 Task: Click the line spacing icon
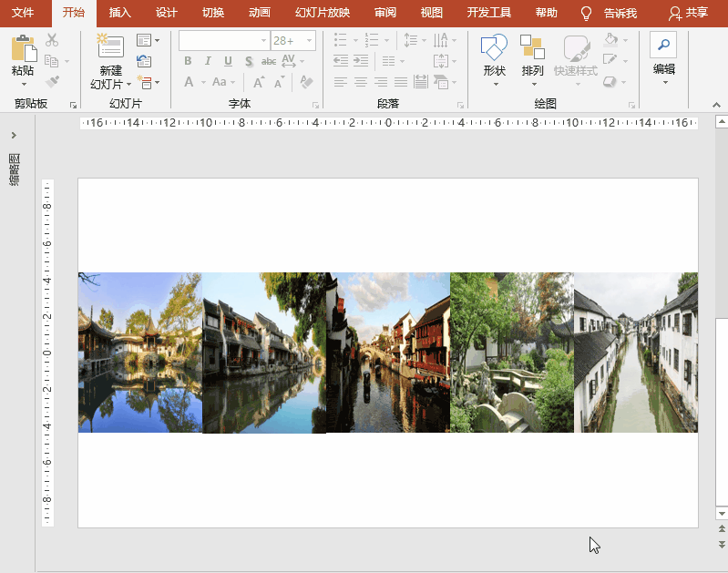410,40
